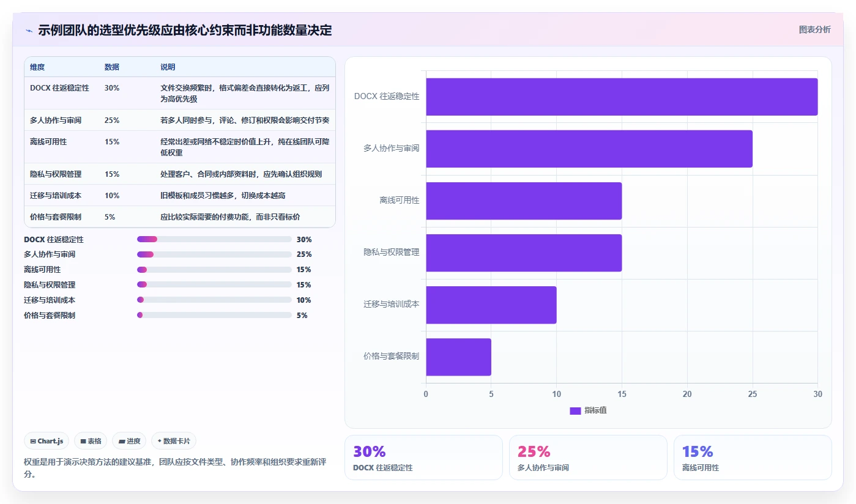Image resolution: width=856 pixels, height=504 pixels.
Task: Click description starting 文件交换频繁时
Action: [245, 93]
